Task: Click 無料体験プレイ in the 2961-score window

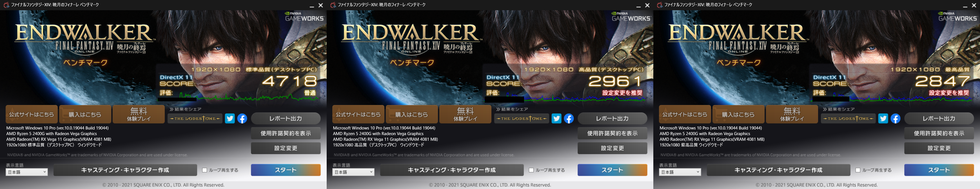Action: pyautogui.click(x=465, y=114)
